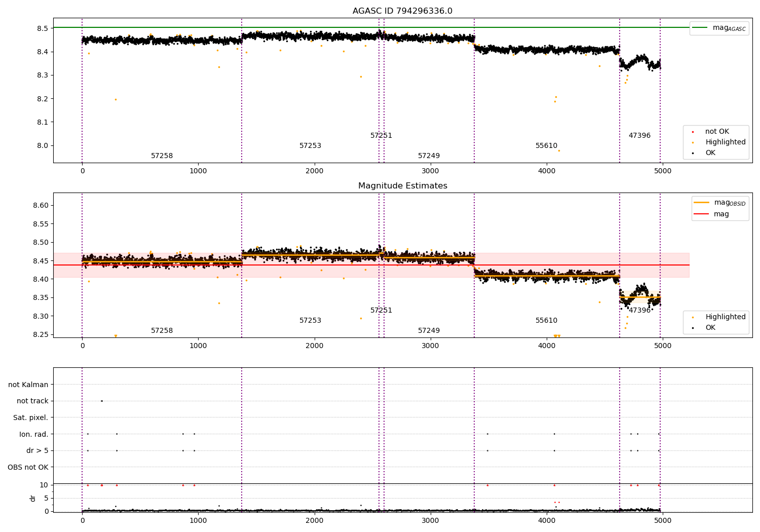Image resolution: width=760 pixels, height=532 pixels.
Task: Click 'not OK' in top plot legend
Action: click(x=717, y=132)
